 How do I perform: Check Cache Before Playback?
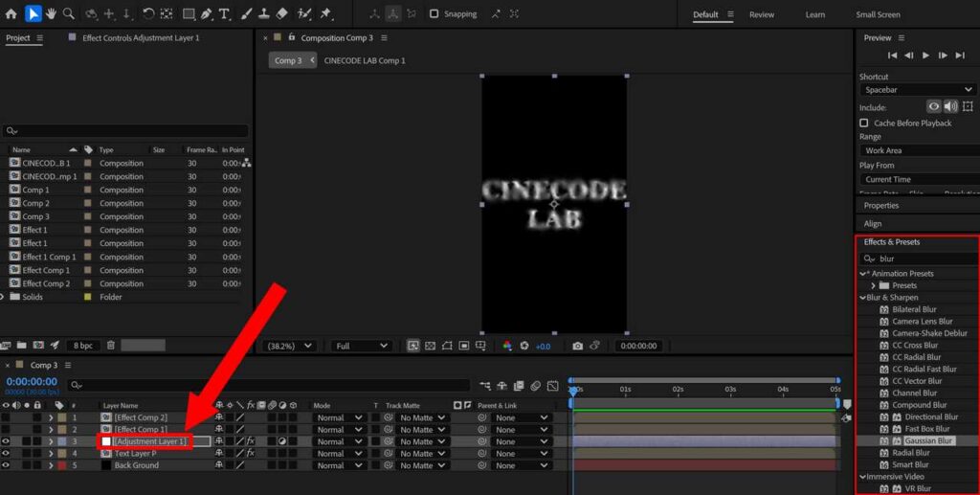click(x=864, y=124)
